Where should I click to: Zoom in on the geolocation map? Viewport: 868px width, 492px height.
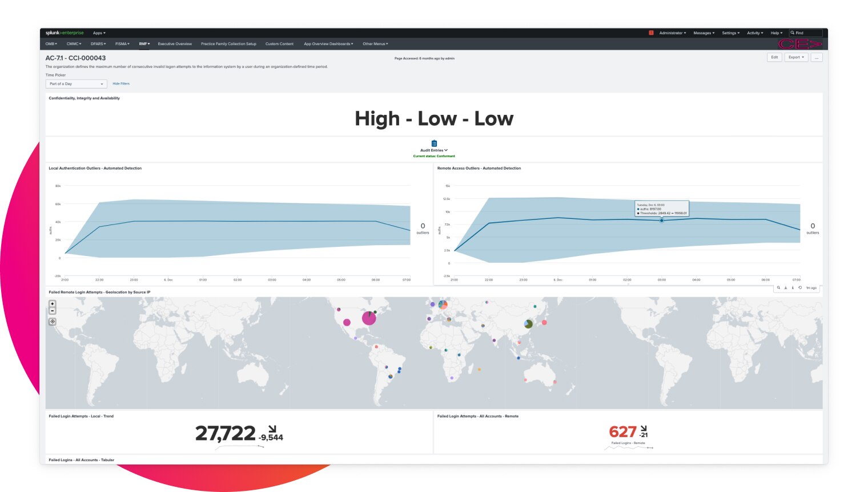53,304
